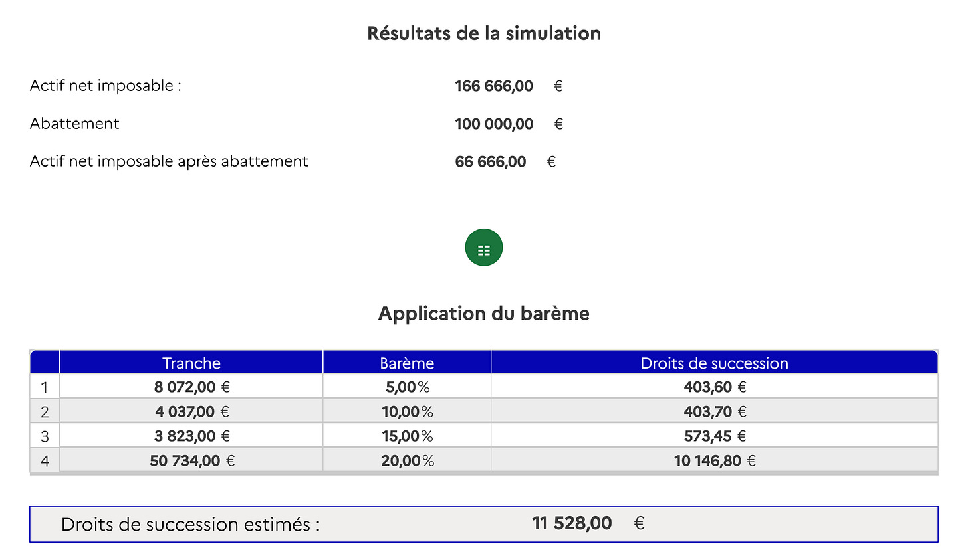The width and height of the screenshot is (968, 560).
Task: Select row number 4 in the table
Action: point(45,460)
